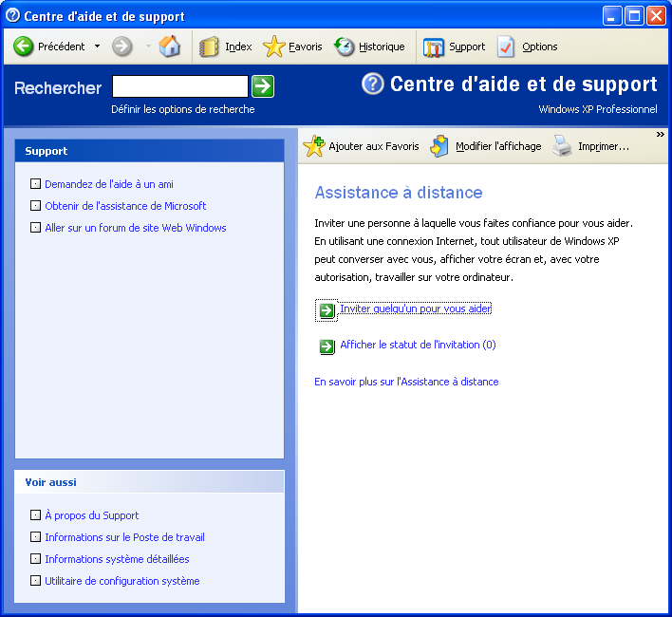Click Inviter quelqu'un pour vous aider link
The height and width of the screenshot is (617, 672).
(416, 308)
